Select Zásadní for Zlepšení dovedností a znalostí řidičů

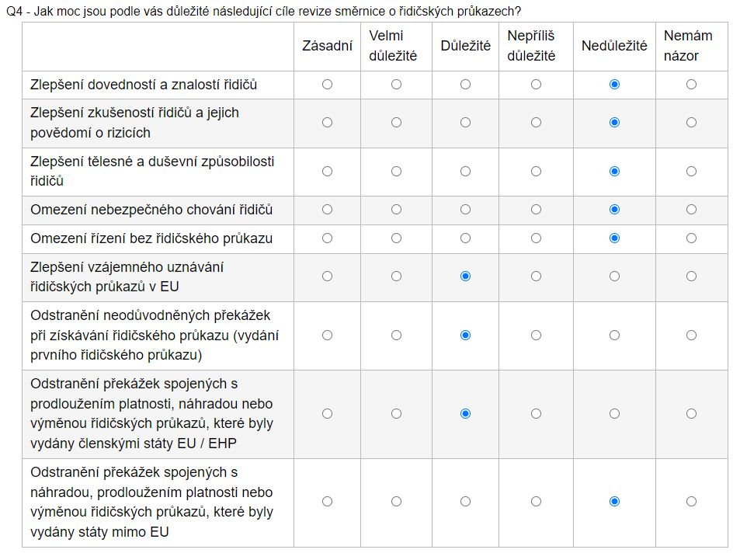coord(327,84)
